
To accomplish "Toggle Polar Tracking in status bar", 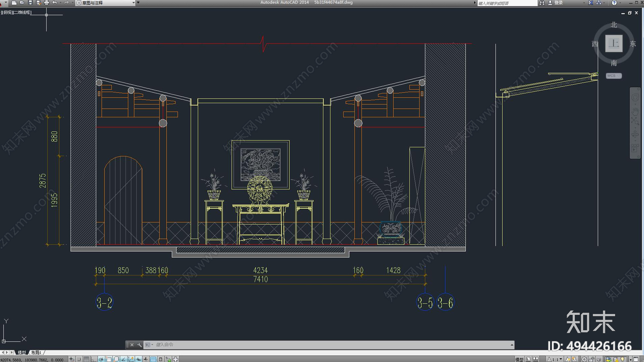I will (x=101, y=359).
